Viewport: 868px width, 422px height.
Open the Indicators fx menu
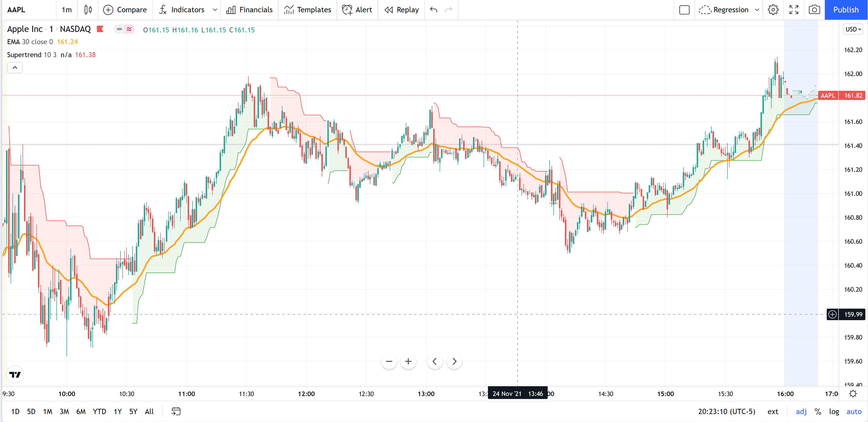(182, 10)
